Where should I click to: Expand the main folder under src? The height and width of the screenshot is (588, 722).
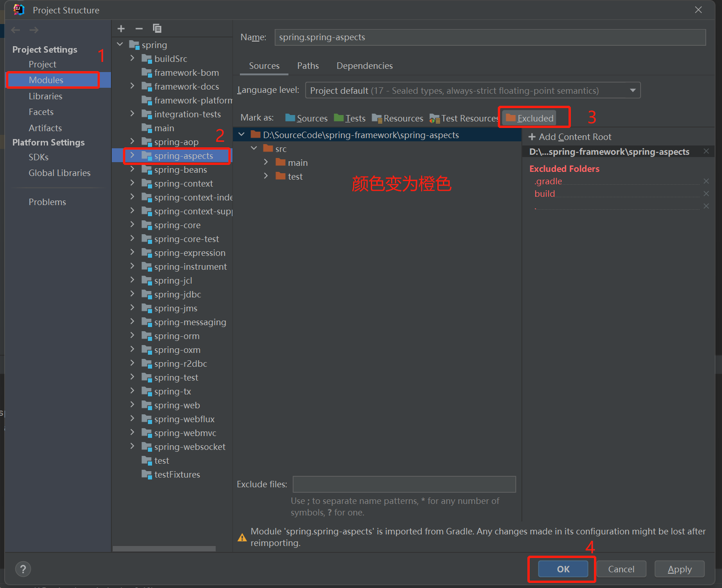[x=266, y=162]
